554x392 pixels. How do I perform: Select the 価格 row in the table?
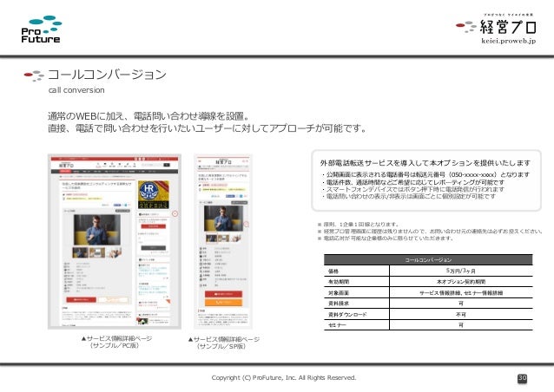coord(428,271)
